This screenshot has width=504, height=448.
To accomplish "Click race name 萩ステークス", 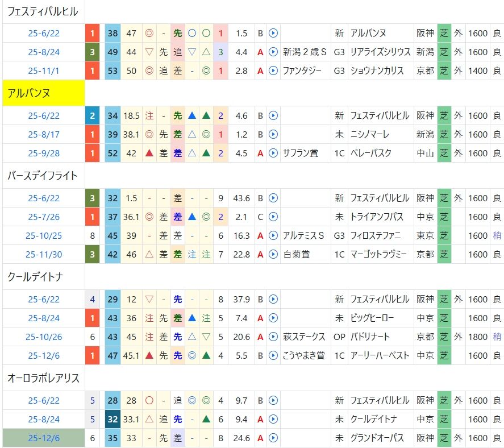I will 304,337.
